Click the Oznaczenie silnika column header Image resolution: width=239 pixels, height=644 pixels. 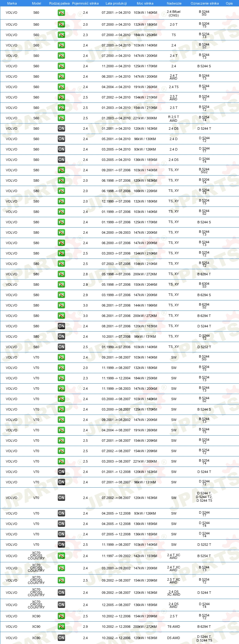(x=205, y=3)
